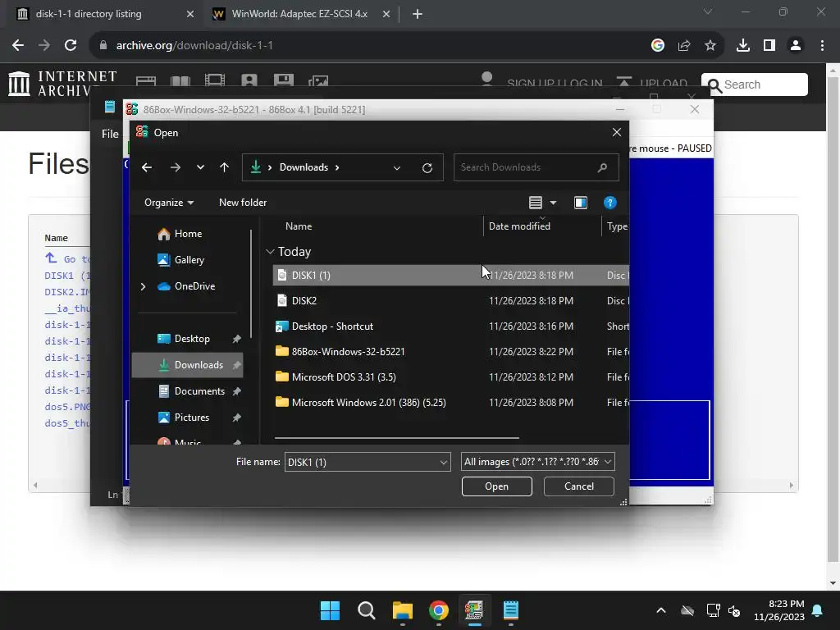The width and height of the screenshot is (840, 630).
Task: Open 86Box from taskbar
Action: 475,610
